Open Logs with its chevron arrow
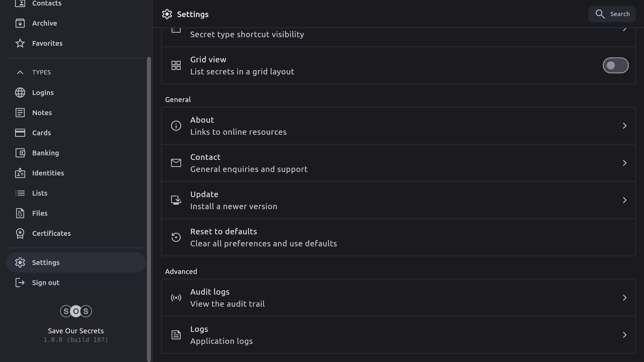The height and width of the screenshot is (362, 644). (624, 335)
